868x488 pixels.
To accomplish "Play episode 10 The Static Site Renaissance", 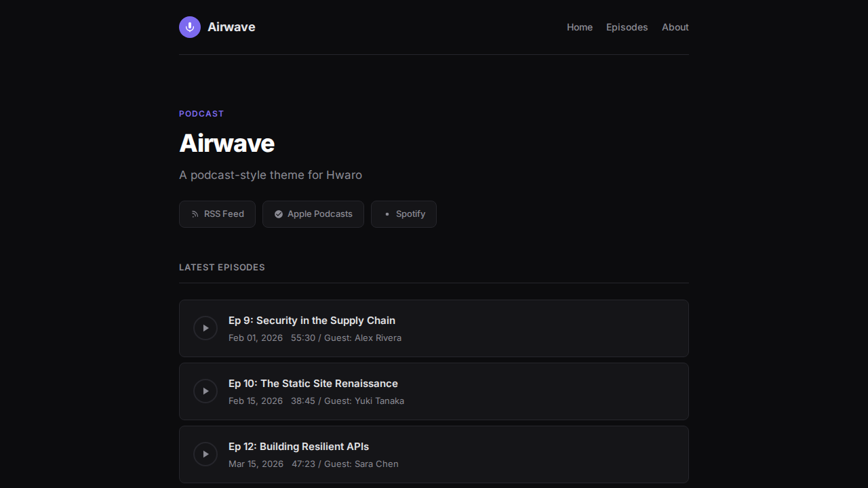I will (x=205, y=391).
